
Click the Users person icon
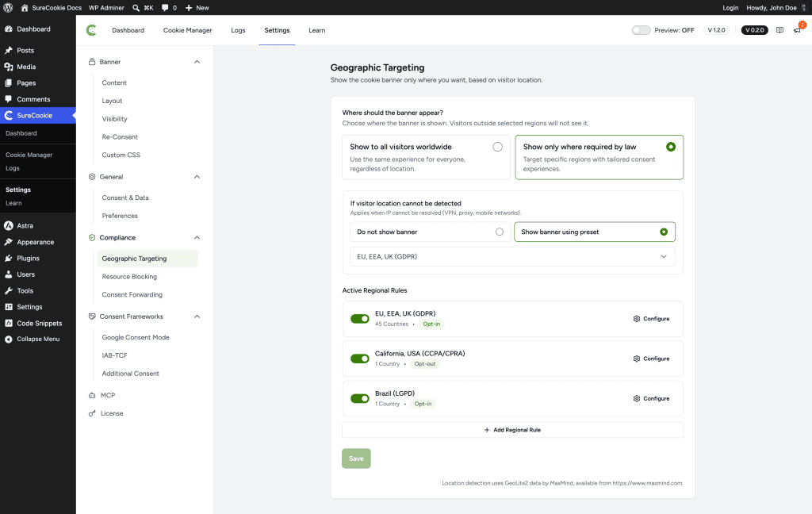click(8, 274)
